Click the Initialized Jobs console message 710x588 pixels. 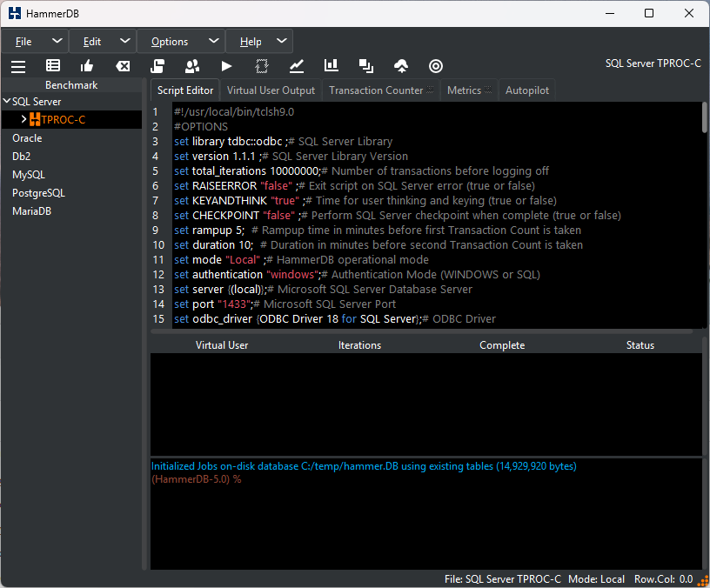[364, 465]
